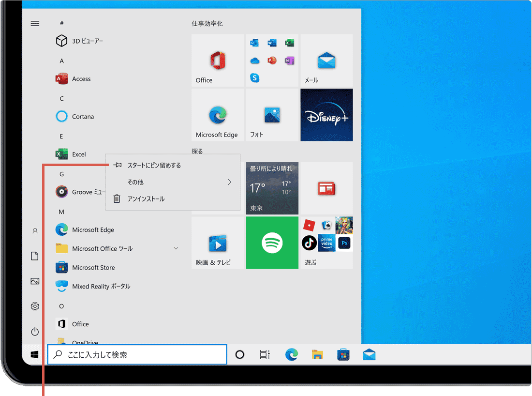Click letter M header in app list
Viewport: 532px width, 396px height.
pyautogui.click(x=61, y=212)
